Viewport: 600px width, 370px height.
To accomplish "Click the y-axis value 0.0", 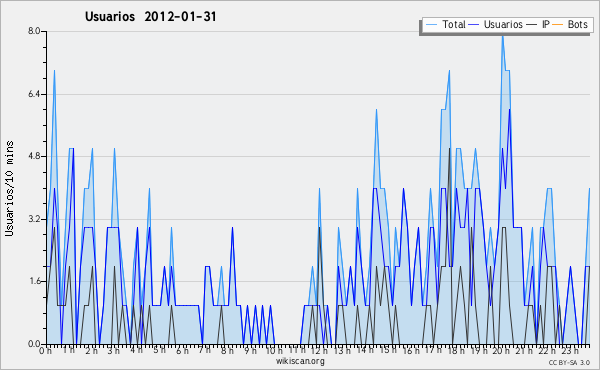I will [x=34, y=344].
